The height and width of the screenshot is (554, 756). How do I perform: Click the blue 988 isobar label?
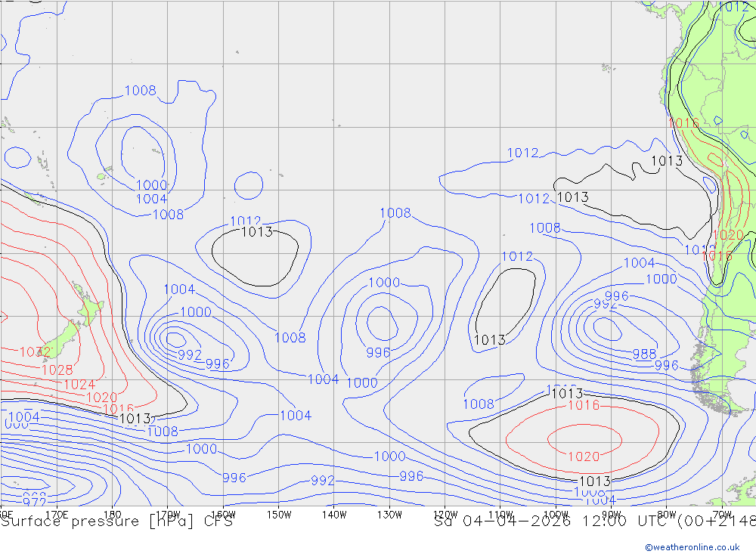(644, 354)
